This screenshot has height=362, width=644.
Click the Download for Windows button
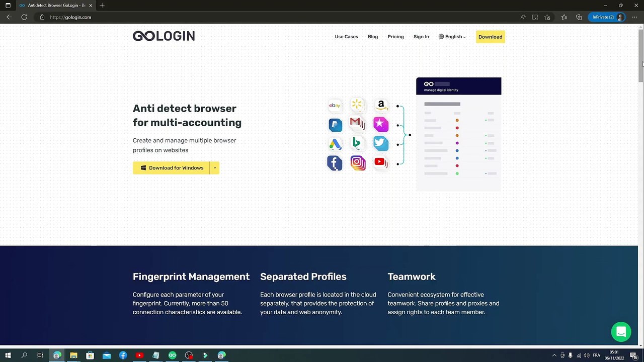tap(171, 168)
